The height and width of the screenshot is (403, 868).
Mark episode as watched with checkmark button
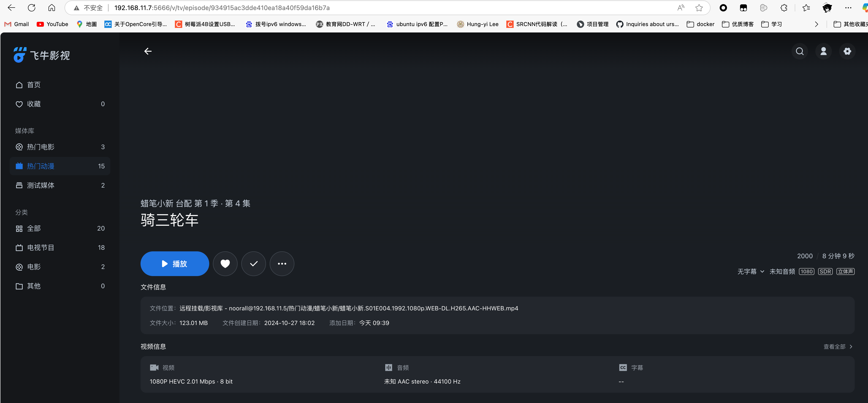[253, 264]
